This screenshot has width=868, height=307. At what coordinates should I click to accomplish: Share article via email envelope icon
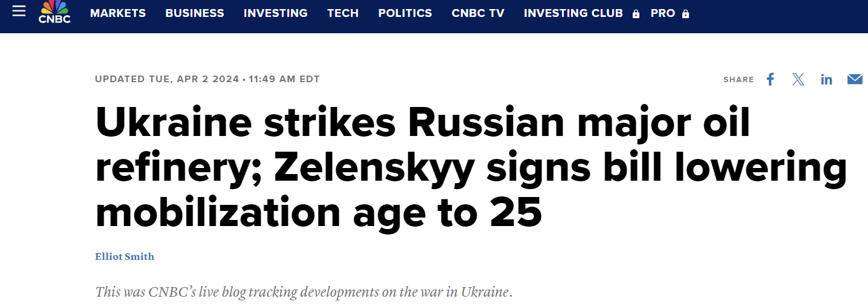click(855, 79)
